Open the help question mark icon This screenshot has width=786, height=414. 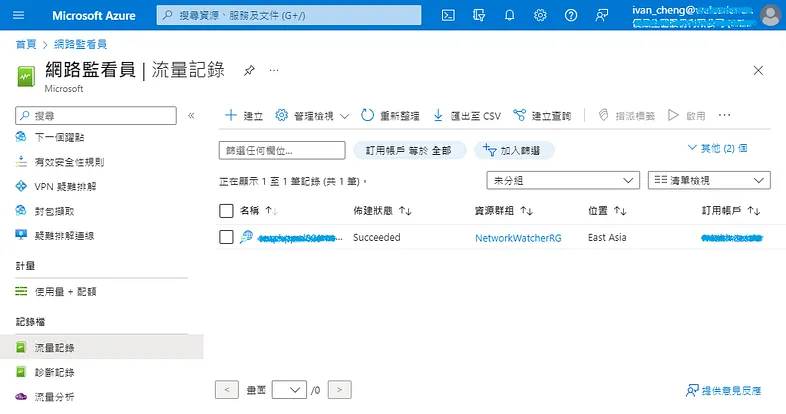point(570,16)
